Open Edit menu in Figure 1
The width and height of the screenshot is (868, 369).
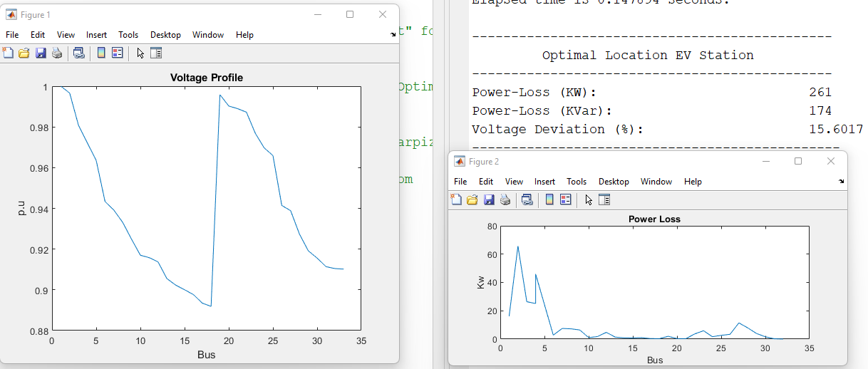38,35
